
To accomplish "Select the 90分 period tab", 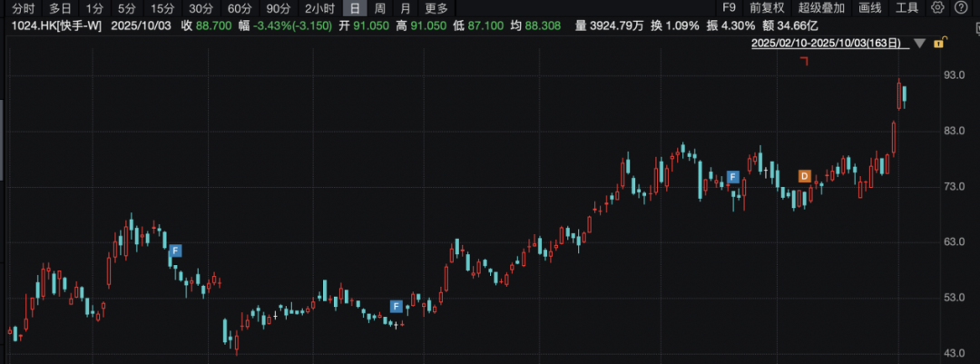I will [x=279, y=8].
